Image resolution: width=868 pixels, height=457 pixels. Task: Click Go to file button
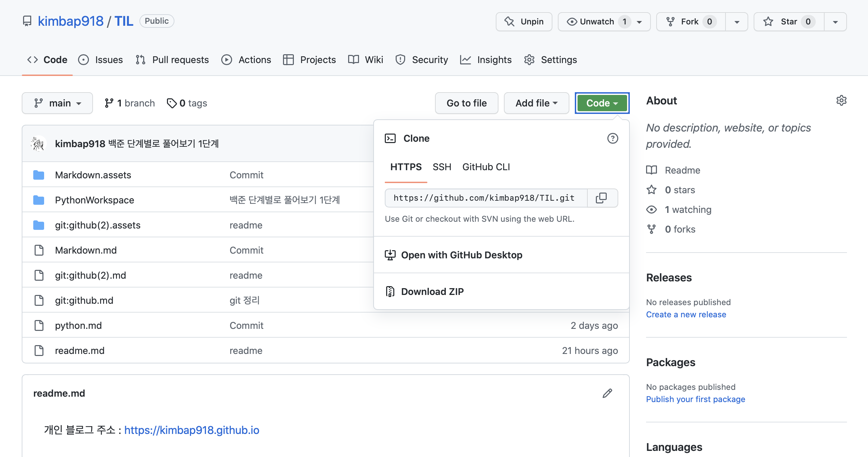coord(467,103)
